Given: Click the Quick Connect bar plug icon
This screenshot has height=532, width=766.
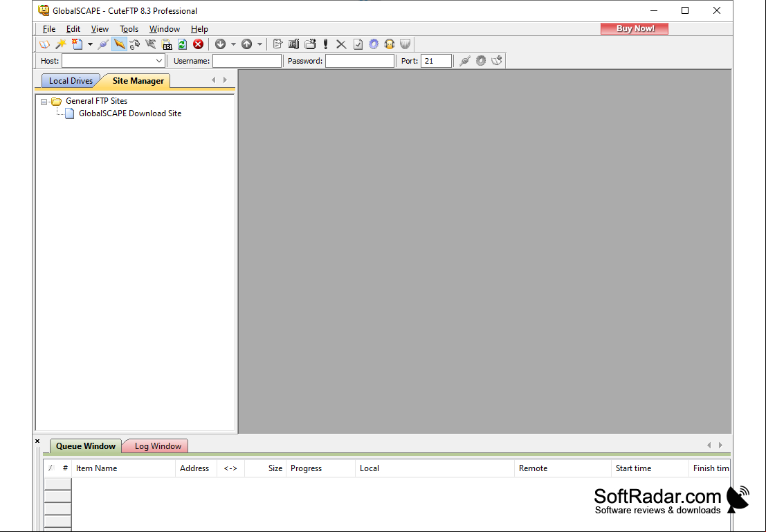Looking at the screenshot, I should click(x=465, y=61).
